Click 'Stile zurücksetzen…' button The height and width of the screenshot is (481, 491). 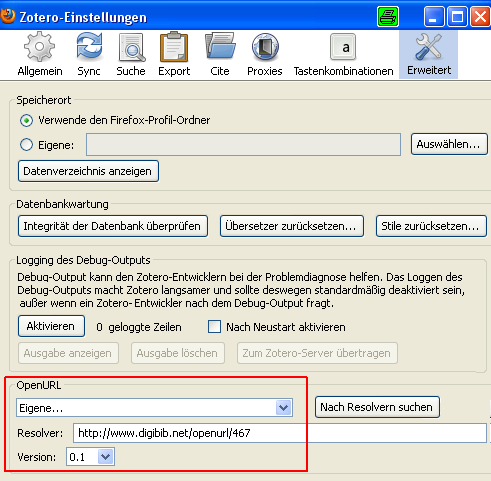[x=431, y=226]
